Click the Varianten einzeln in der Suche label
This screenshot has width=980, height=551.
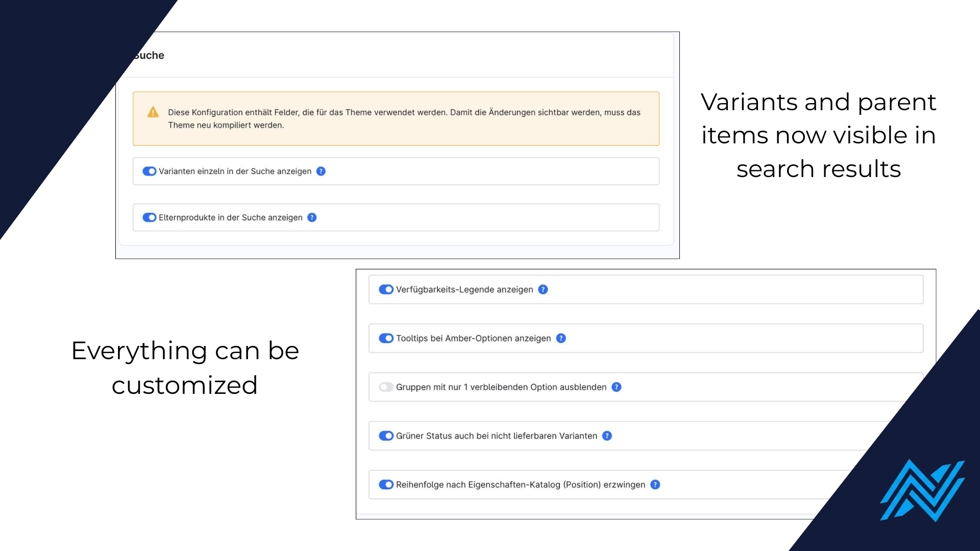[x=235, y=171]
